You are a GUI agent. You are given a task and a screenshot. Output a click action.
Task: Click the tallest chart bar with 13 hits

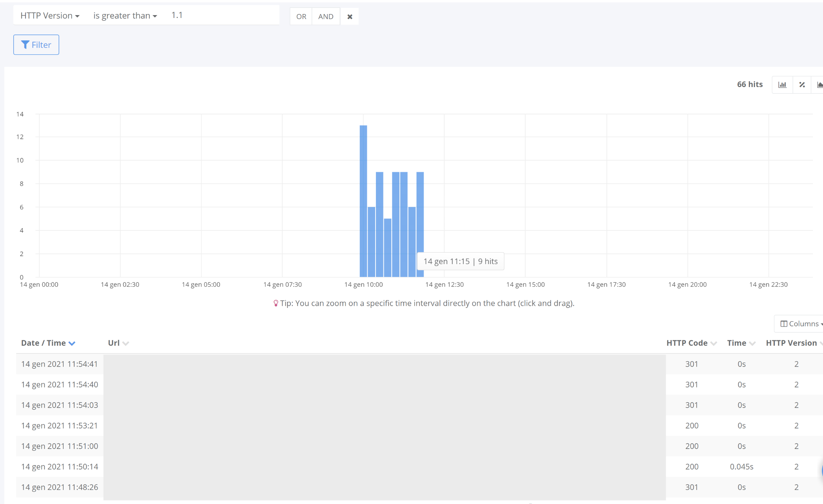(x=363, y=201)
